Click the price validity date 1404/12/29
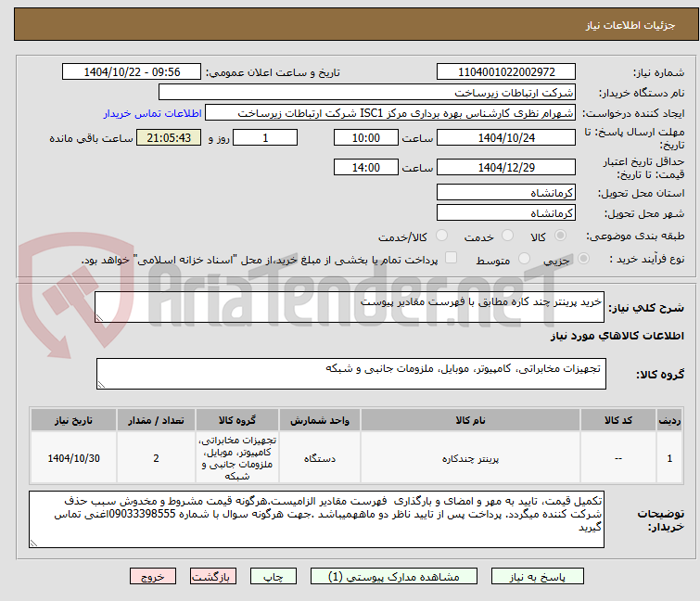The height and width of the screenshot is (601, 700). pos(506,168)
